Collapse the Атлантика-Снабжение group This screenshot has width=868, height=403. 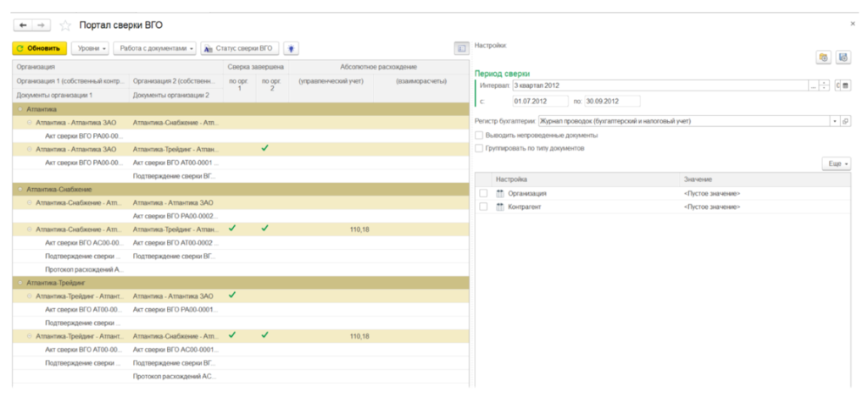tap(20, 190)
